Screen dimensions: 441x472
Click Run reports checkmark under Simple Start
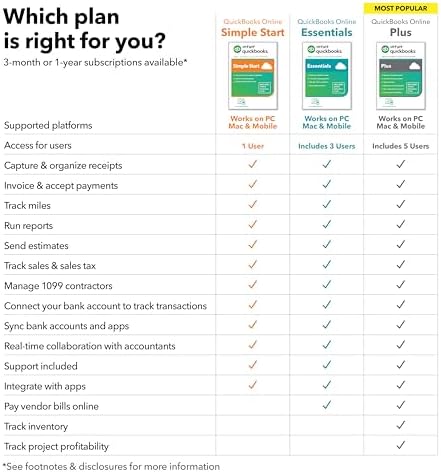[x=253, y=224]
